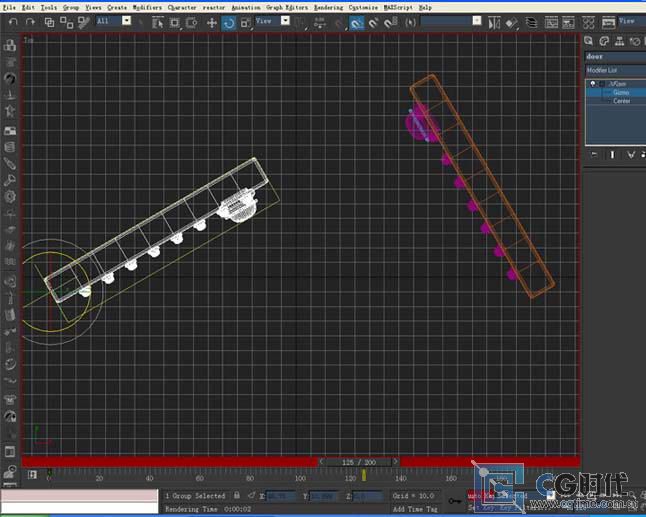
Task: Expand the Modifier List dropdown
Action: click(616, 70)
